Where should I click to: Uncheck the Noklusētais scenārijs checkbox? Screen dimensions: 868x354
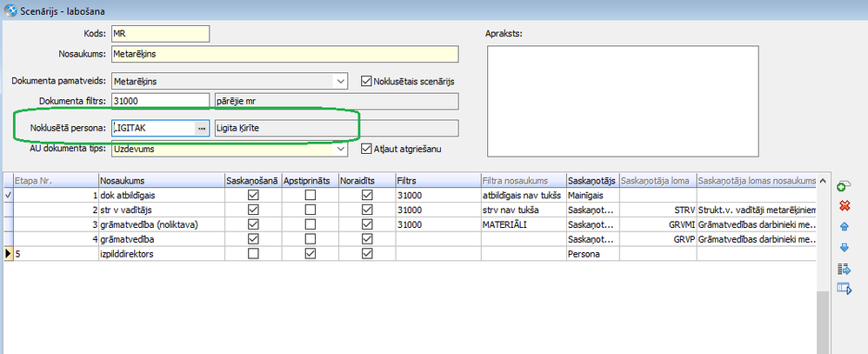(366, 82)
